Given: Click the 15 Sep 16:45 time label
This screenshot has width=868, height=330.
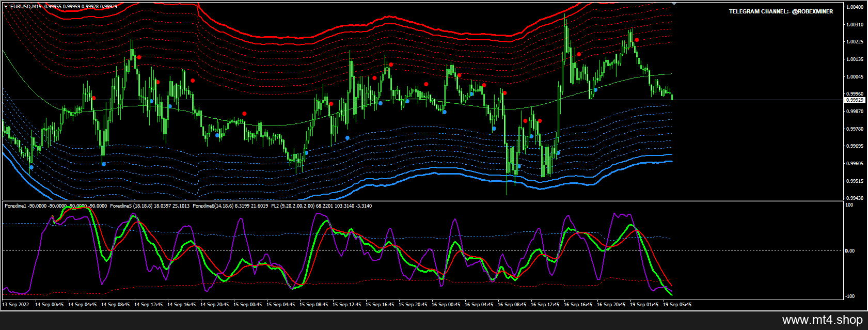Looking at the screenshot, I should coord(380,305).
